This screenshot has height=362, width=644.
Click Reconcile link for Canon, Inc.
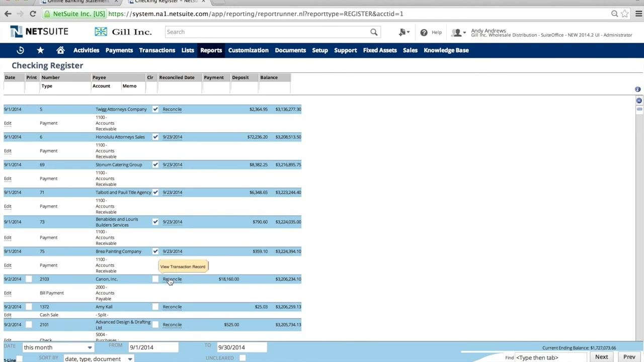[x=172, y=279]
